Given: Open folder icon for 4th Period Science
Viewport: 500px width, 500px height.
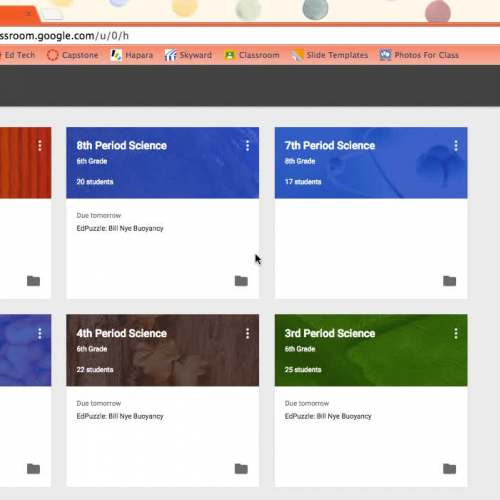Looking at the screenshot, I should 241,469.
